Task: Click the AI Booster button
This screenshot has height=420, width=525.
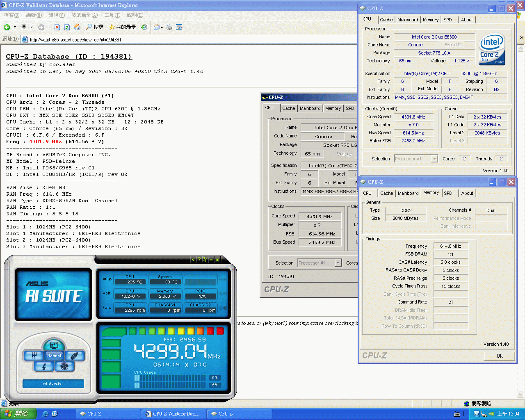Action: click(x=53, y=383)
